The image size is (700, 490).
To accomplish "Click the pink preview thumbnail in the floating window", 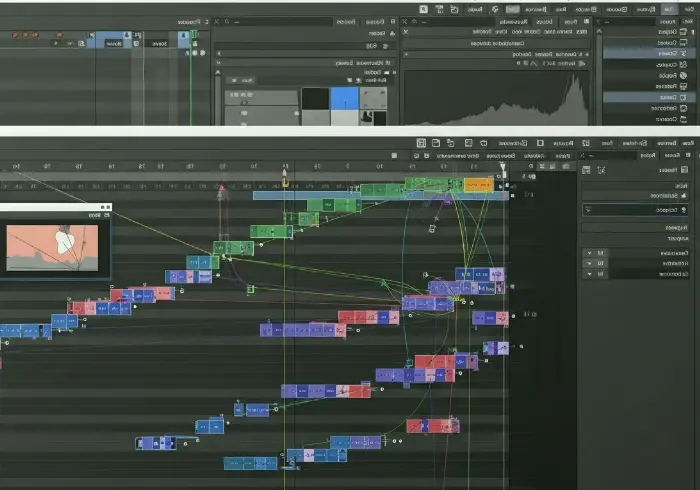I will click(x=52, y=248).
